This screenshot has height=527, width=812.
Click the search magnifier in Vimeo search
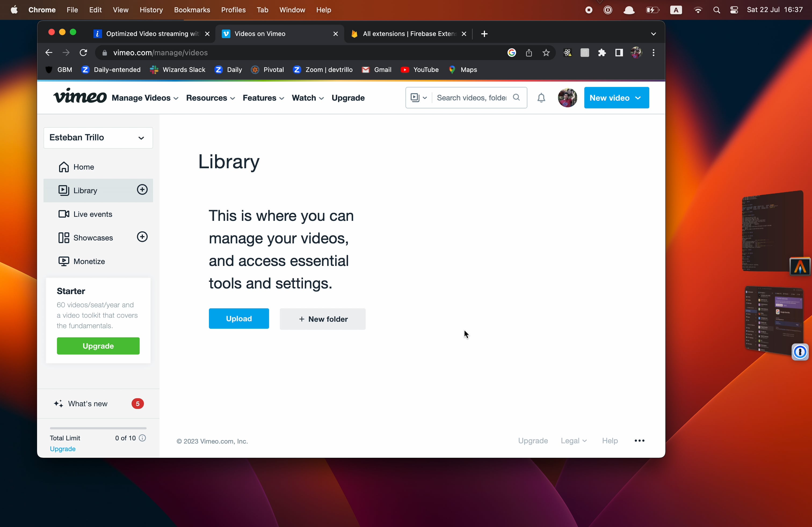517,97
